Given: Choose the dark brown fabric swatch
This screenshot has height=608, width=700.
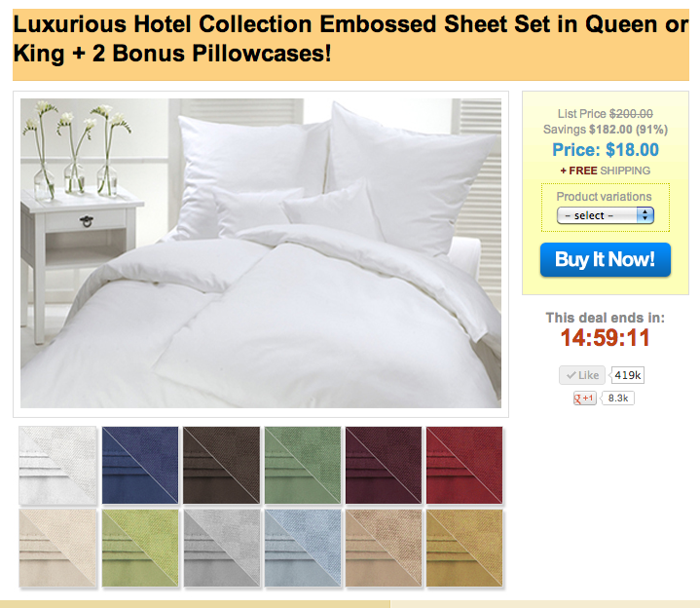Looking at the screenshot, I should point(221,465).
